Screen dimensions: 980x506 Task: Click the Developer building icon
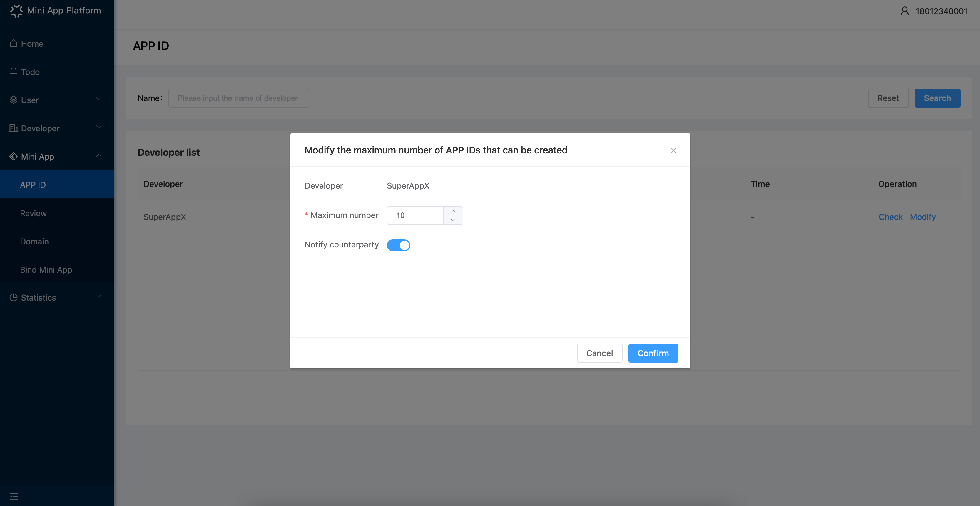point(13,128)
